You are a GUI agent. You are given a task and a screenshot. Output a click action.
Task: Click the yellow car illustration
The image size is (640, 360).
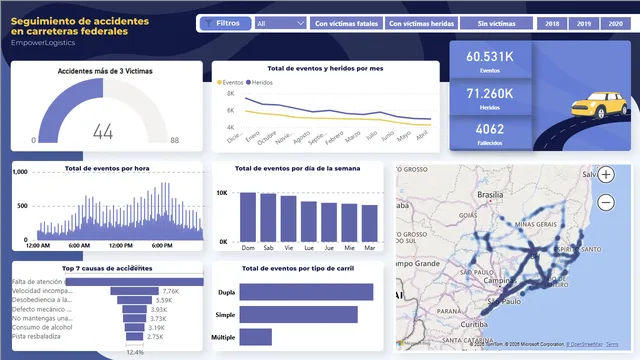click(599, 105)
